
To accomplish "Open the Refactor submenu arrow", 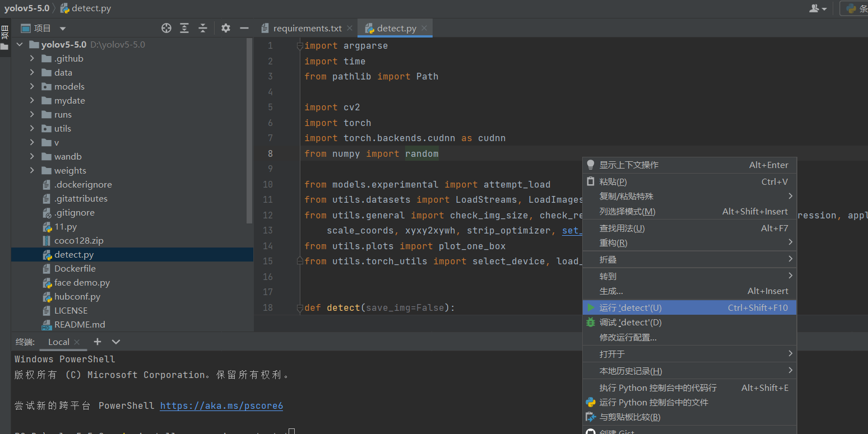I will click(790, 242).
